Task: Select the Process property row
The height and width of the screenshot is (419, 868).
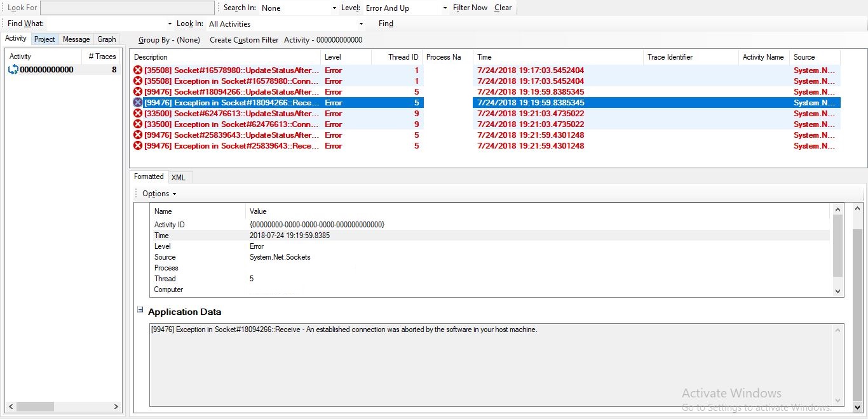Action: [x=490, y=268]
